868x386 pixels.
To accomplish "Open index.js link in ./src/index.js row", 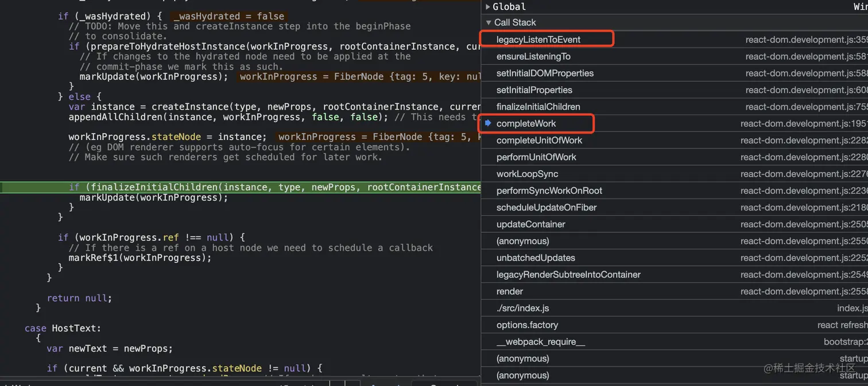I will click(x=852, y=308).
